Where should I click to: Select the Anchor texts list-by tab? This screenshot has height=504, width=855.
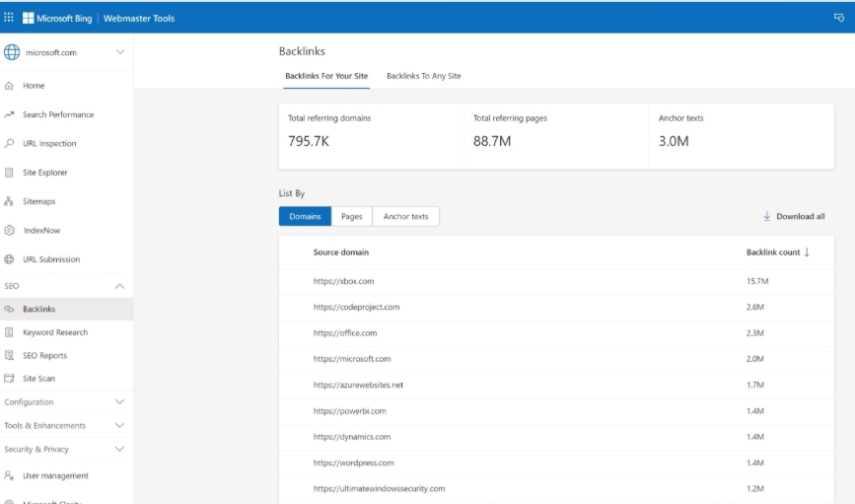click(405, 217)
